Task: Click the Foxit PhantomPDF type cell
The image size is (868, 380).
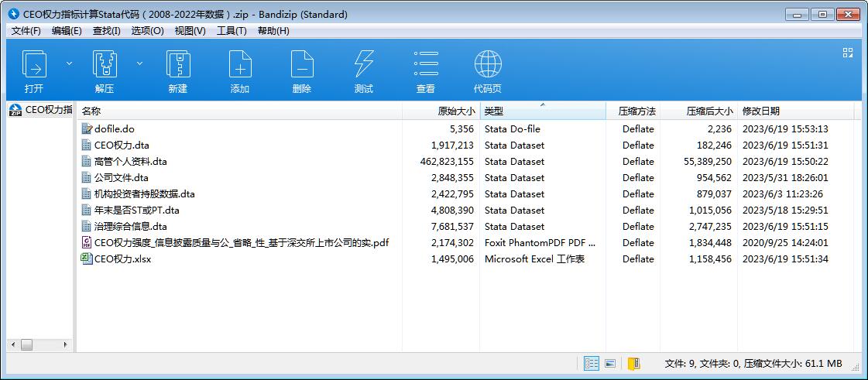Action: click(540, 242)
